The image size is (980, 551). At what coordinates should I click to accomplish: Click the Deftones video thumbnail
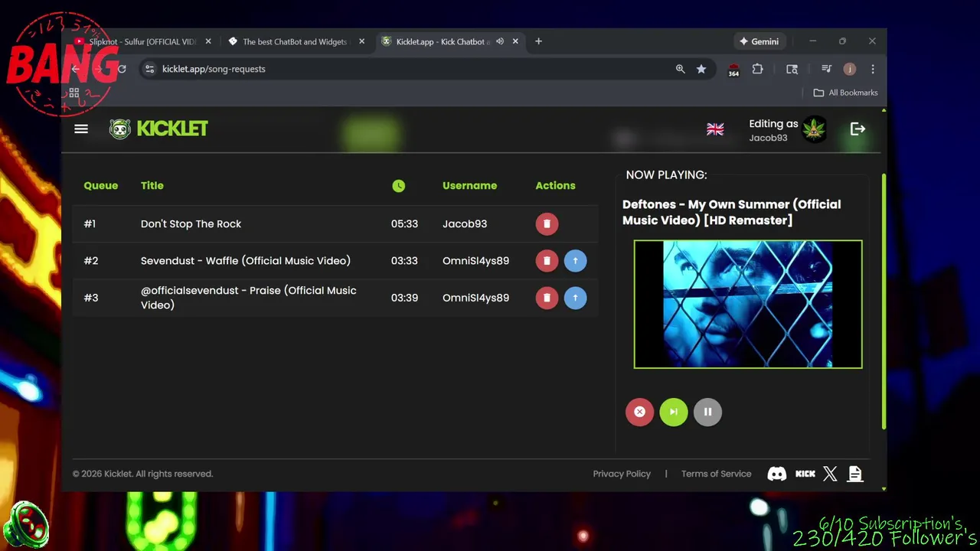pyautogui.click(x=748, y=304)
